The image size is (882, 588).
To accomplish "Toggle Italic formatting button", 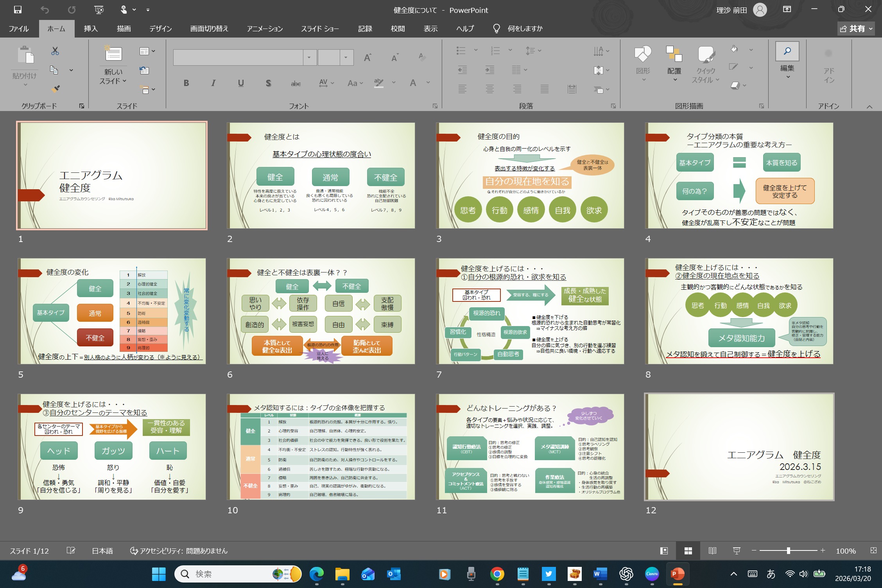I will (x=213, y=83).
